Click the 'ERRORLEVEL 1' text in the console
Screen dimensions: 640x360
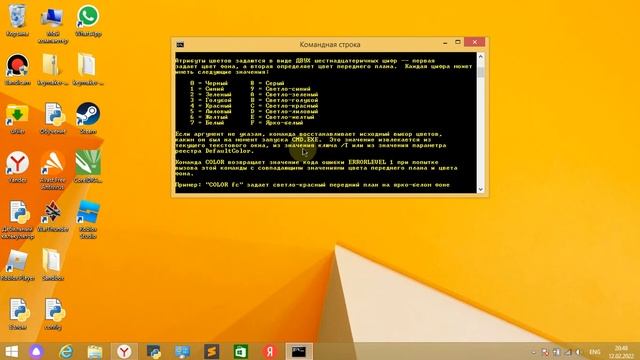tap(371, 162)
